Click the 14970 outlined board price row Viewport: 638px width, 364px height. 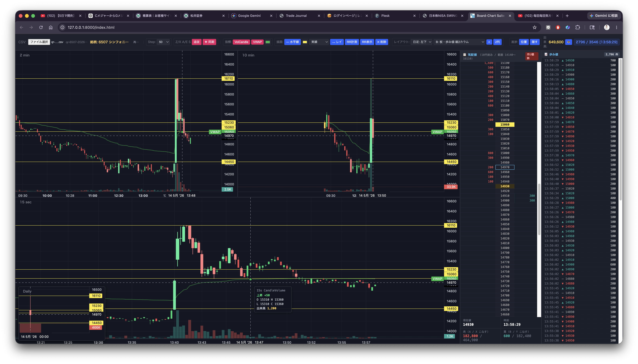click(x=505, y=167)
